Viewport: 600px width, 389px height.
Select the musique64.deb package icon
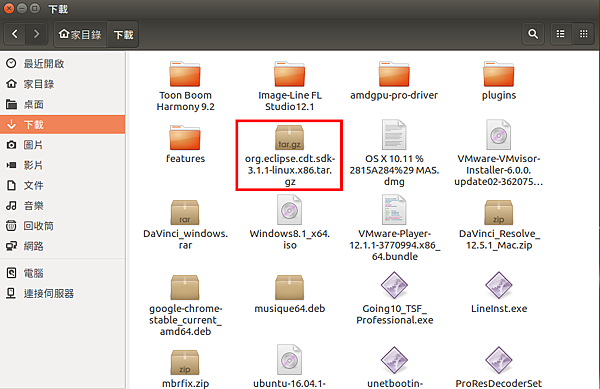(290, 287)
